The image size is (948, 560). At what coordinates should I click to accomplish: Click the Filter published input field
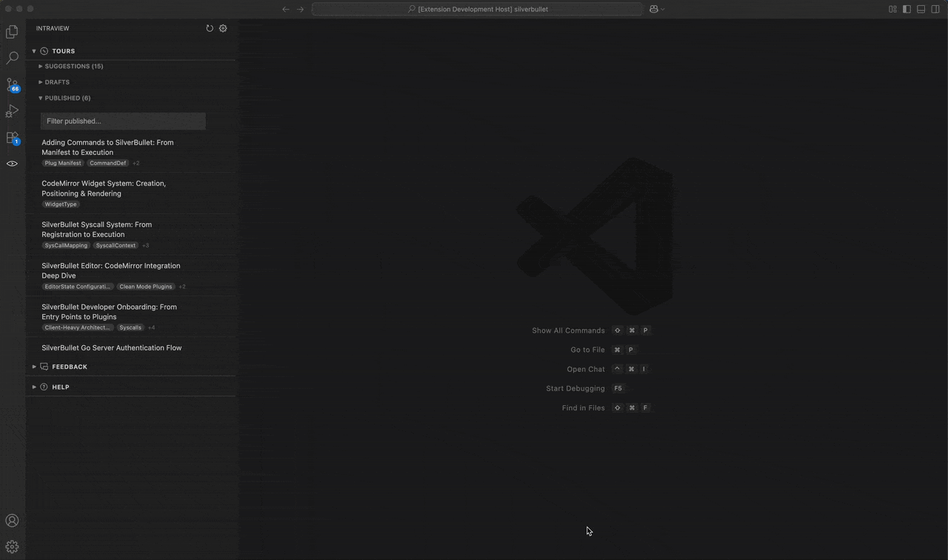tap(123, 121)
